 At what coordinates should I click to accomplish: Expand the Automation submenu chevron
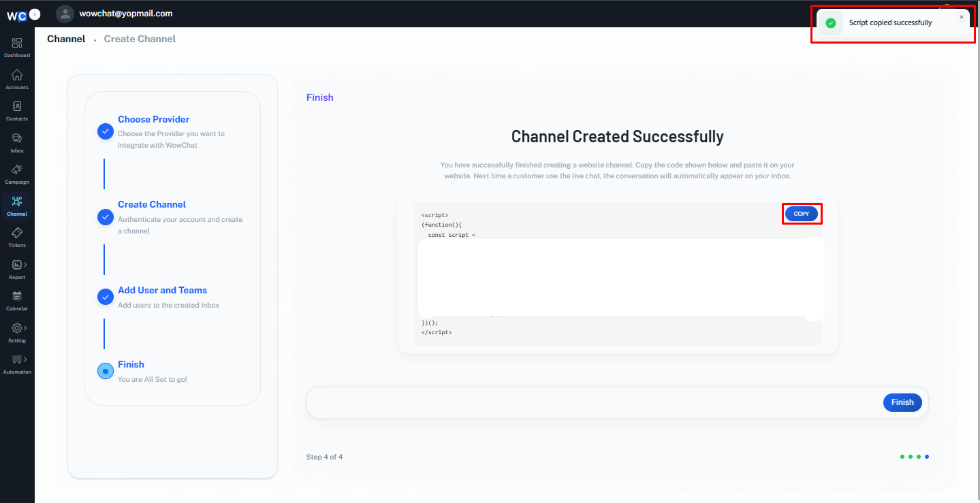point(25,359)
